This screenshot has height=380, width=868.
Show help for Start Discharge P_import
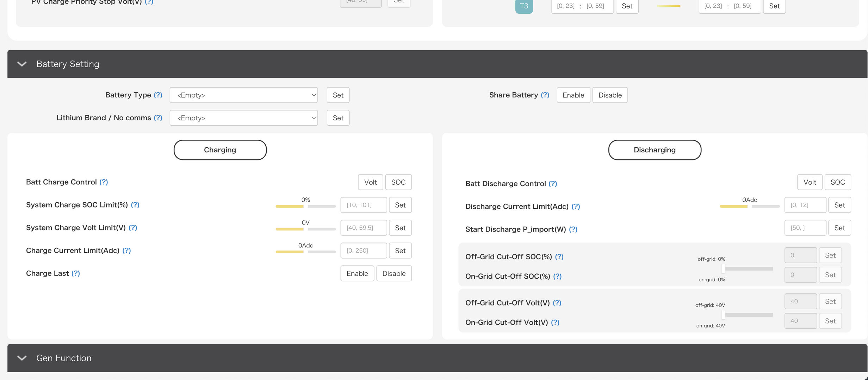(573, 229)
